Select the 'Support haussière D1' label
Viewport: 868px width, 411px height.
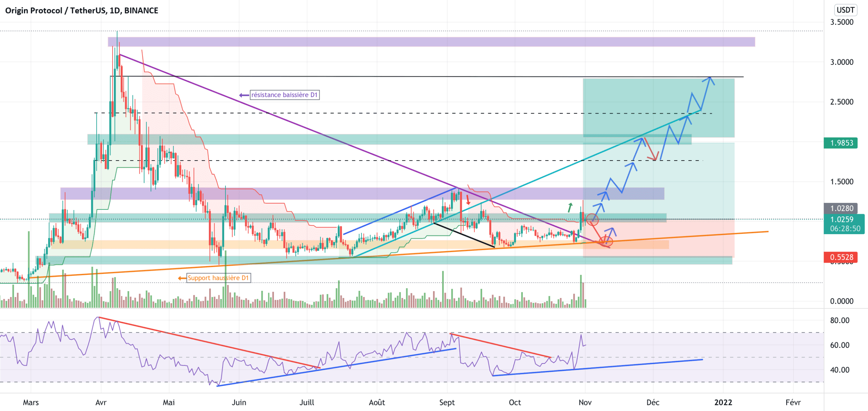pos(218,278)
